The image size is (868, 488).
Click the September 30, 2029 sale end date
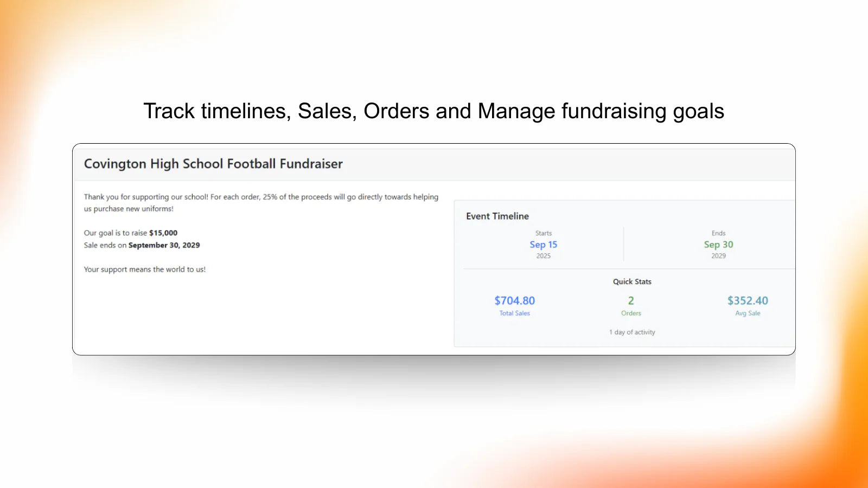[164, 245]
